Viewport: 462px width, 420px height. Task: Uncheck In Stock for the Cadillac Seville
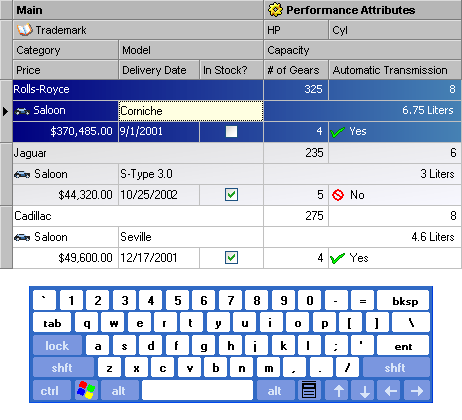click(231, 258)
